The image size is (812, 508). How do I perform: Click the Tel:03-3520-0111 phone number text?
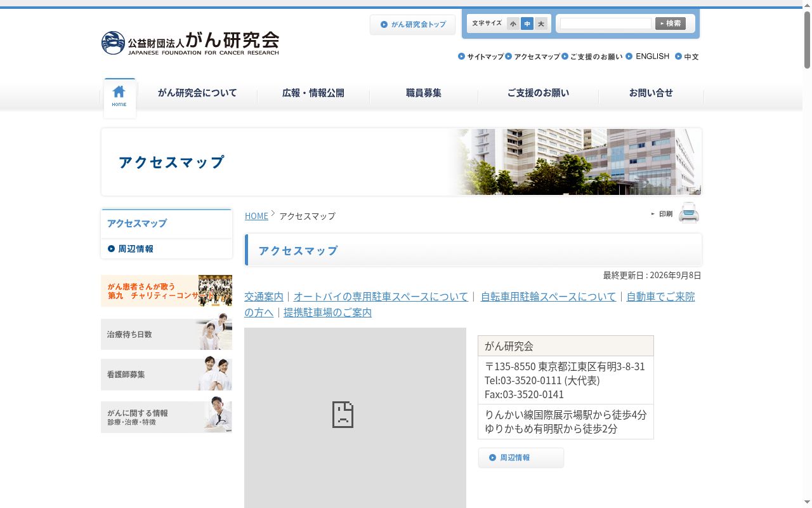coord(542,380)
